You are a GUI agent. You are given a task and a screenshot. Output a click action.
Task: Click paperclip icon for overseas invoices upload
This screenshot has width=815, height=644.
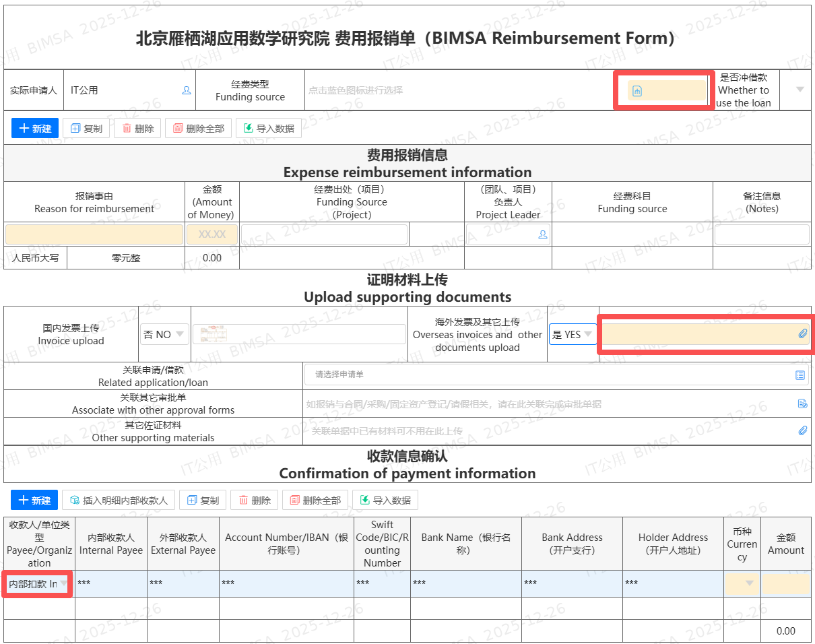(802, 334)
